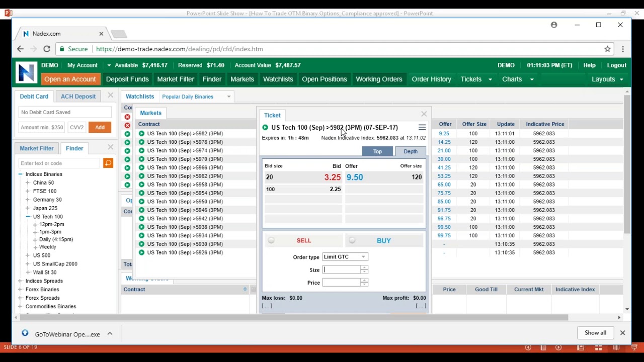This screenshot has width=644, height=362.
Task: Reload the browser page
Action: 47,49
